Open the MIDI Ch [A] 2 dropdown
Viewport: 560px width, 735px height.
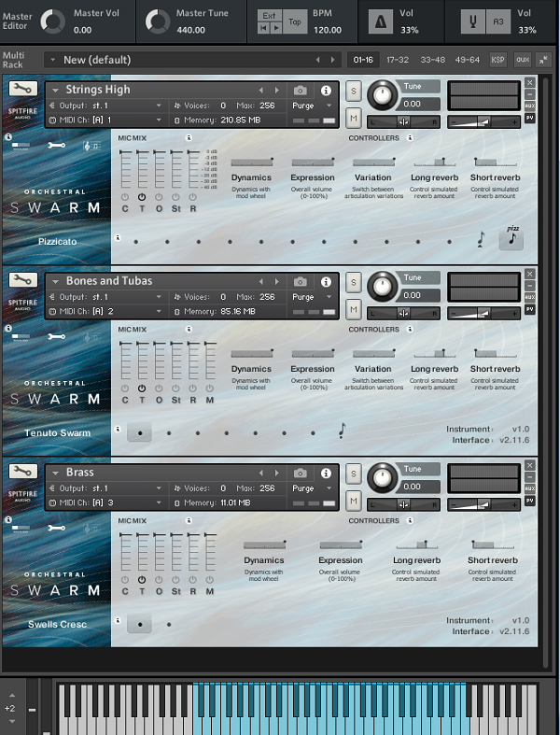click(x=105, y=311)
